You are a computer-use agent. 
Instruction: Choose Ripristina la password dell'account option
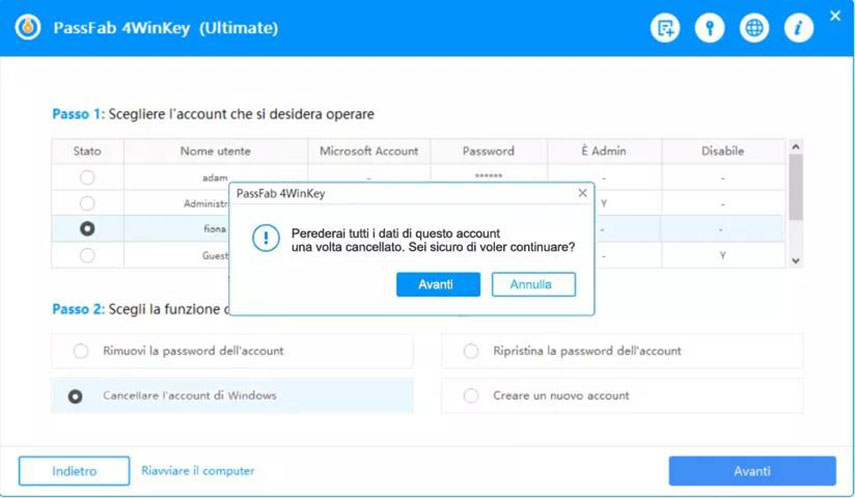pyautogui.click(x=471, y=351)
